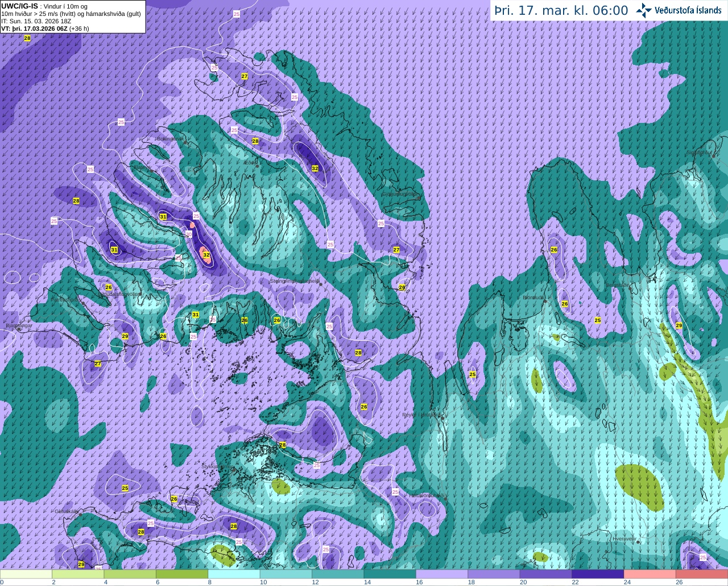This screenshot has width=728, height=586.
Task: Pick the green 4–6 legend swatch
Action: pos(130,574)
